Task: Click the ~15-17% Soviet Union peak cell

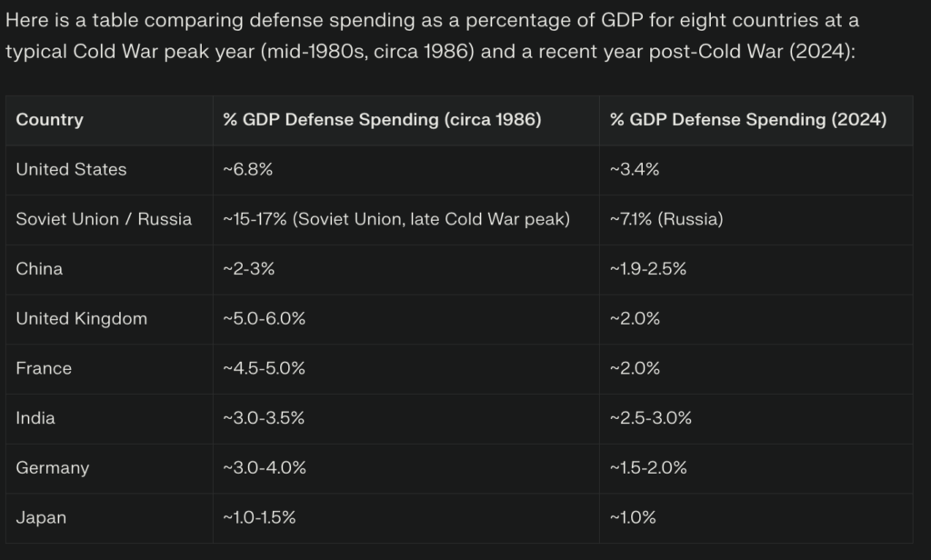Action: coord(396,219)
